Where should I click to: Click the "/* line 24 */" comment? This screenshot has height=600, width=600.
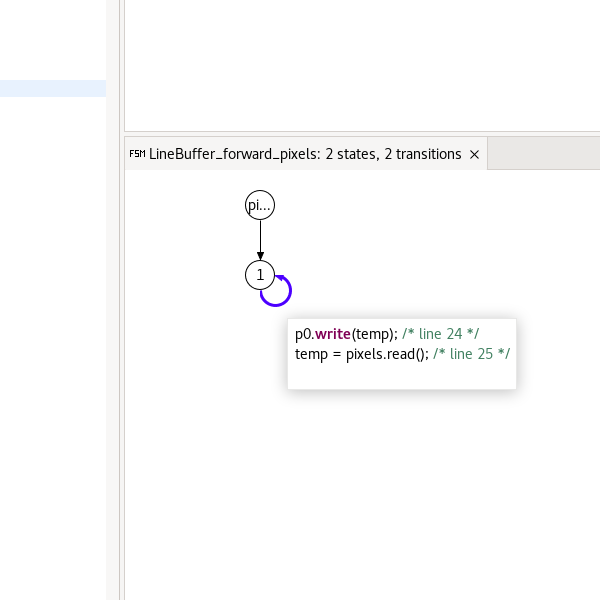(441, 333)
